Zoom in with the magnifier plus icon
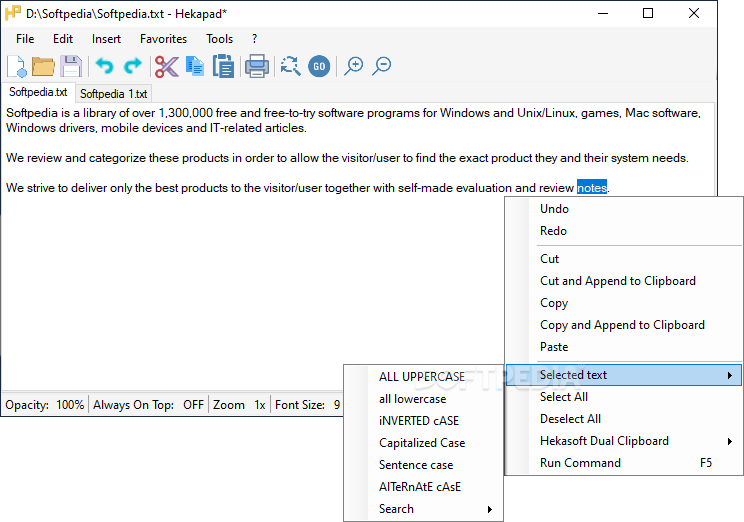This screenshot has height=522, width=744. (x=353, y=66)
